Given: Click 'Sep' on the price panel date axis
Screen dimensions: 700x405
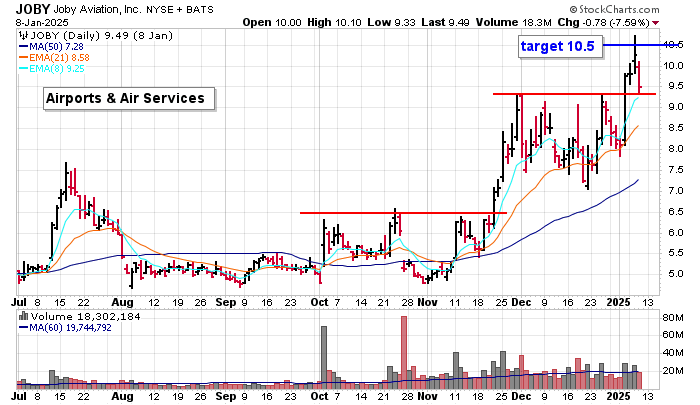Looking at the screenshot, I should pos(225,302).
